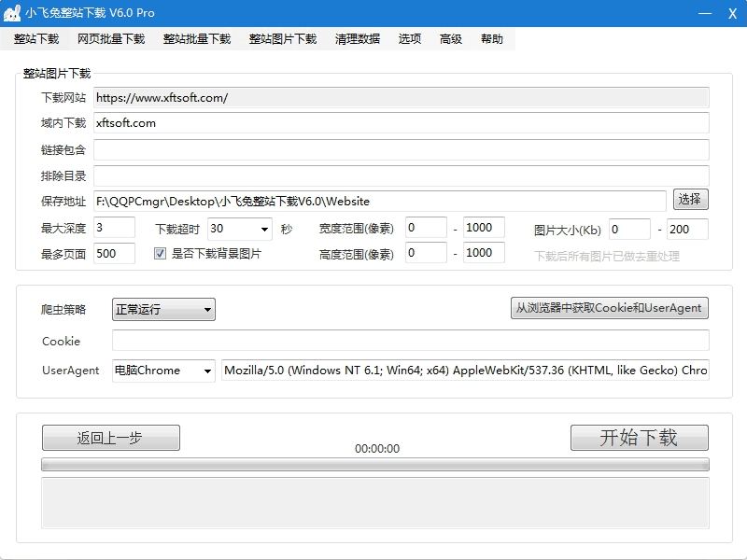This screenshot has width=747, height=560.
Task: Click the download progress bar
Action: point(374,464)
